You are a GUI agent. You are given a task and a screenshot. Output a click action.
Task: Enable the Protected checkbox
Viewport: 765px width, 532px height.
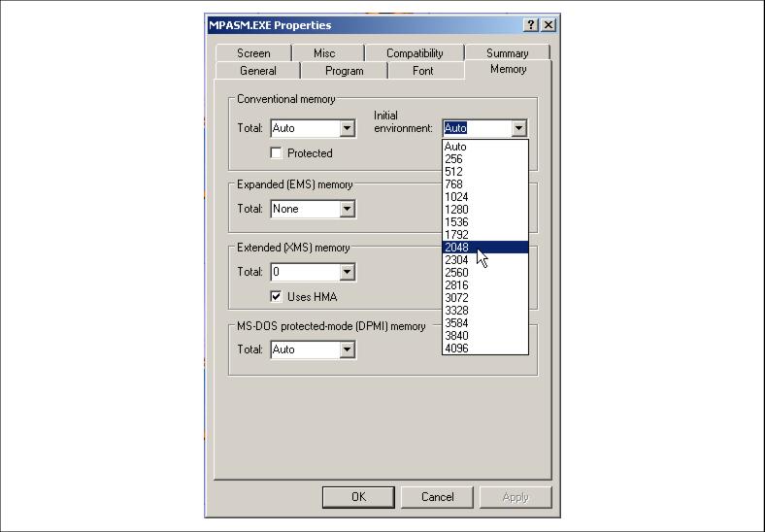[276, 152]
